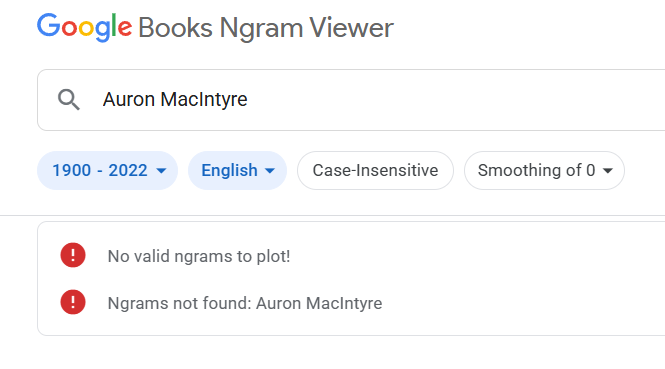Open the Smoothing of 0 dropdown
Image resolution: width=665 pixels, height=369 pixels.
pos(545,171)
